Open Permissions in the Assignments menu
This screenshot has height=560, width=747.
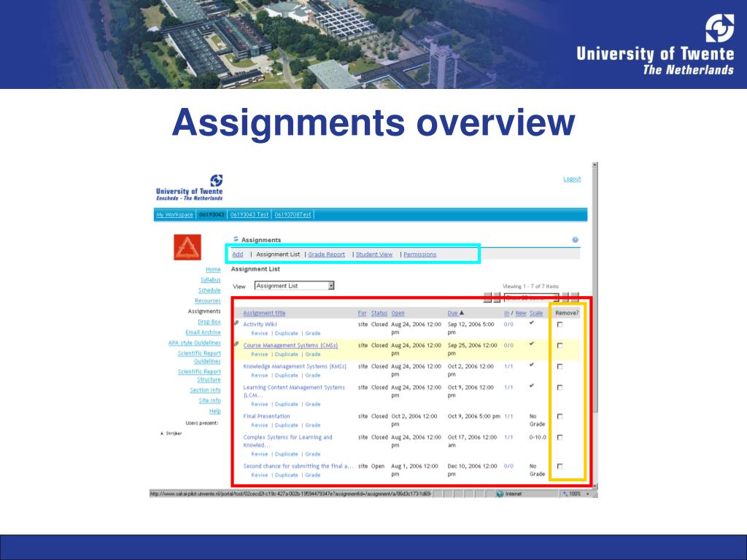point(419,254)
